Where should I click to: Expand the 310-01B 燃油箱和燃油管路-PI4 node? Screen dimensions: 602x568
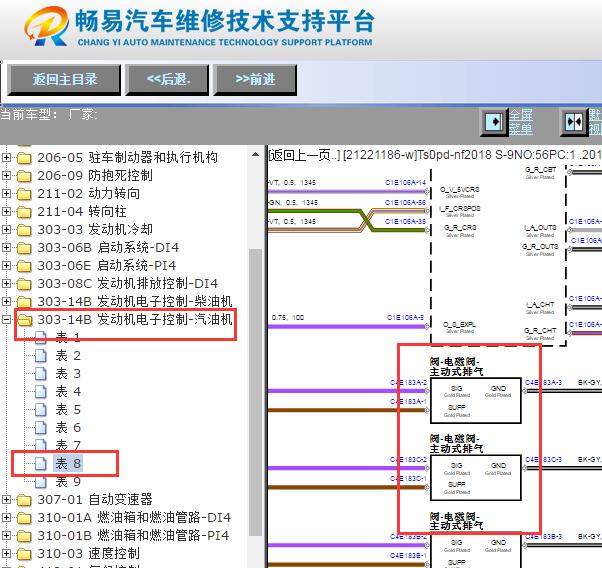(6, 535)
